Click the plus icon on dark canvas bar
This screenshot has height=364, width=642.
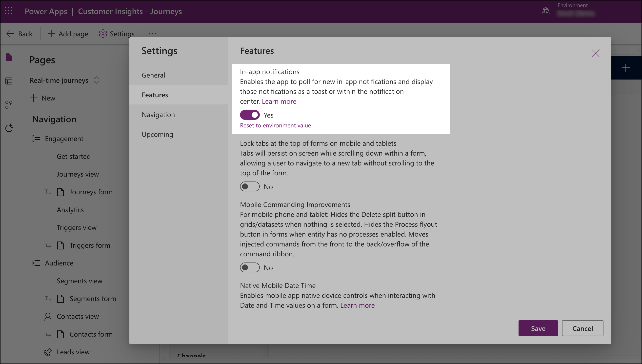(x=625, y=68)
